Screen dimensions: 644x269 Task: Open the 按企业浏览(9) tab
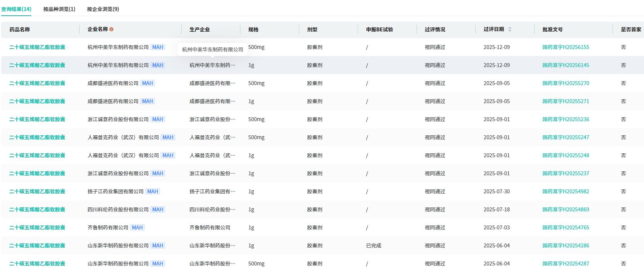(103, 9)
